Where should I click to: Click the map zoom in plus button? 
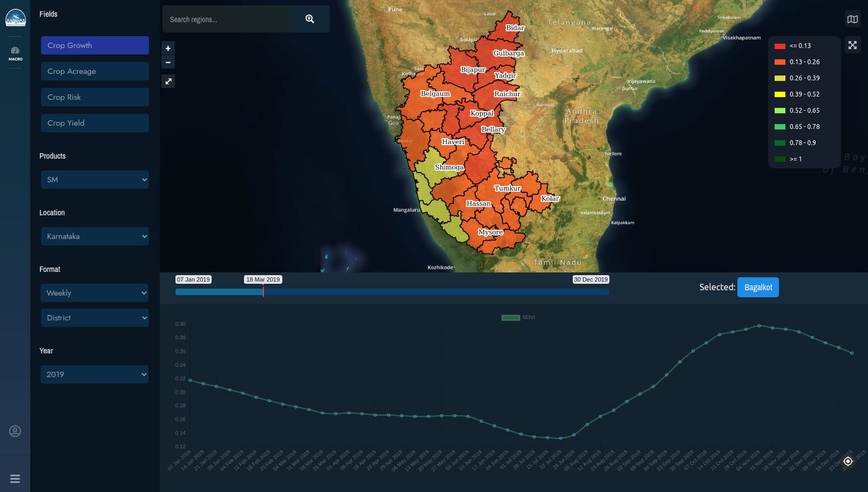[168, 49]
